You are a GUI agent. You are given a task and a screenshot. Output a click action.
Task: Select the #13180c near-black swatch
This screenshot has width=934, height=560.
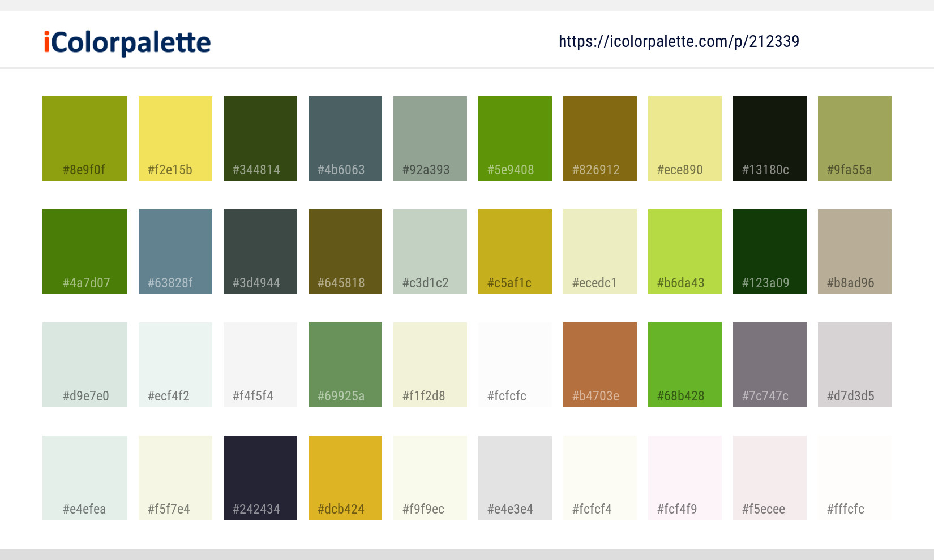pos(769,138)
